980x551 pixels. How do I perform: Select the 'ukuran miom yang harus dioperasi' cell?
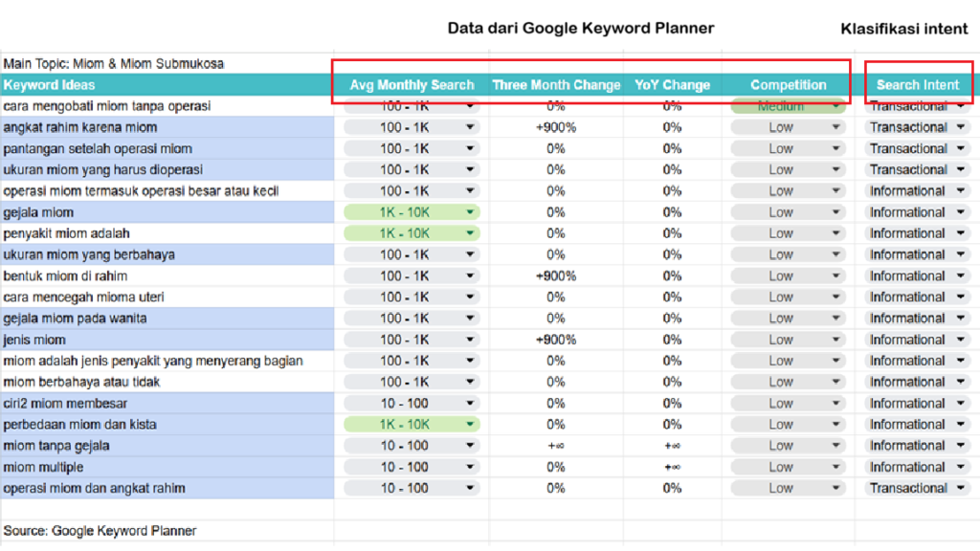(167, 170)
